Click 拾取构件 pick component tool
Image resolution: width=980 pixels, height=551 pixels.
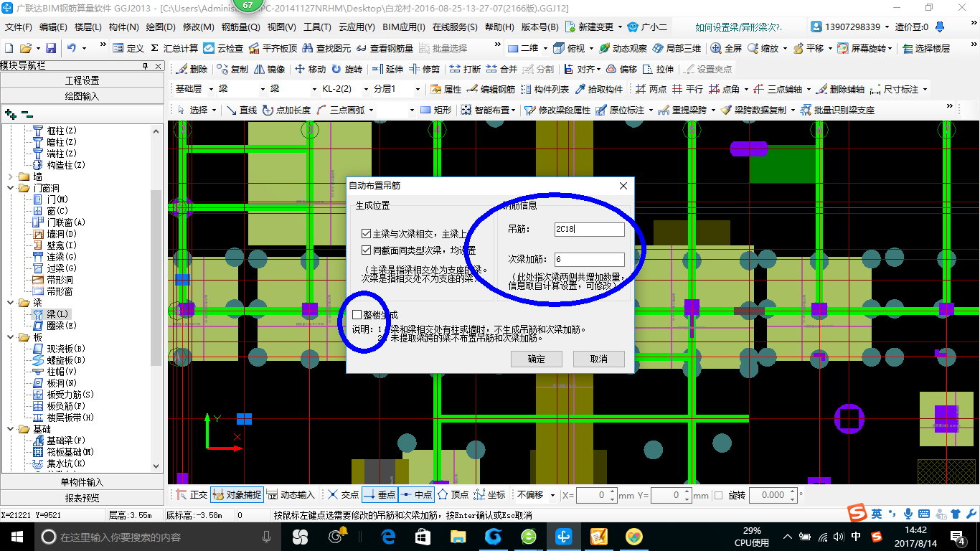[x=599, y=90]
